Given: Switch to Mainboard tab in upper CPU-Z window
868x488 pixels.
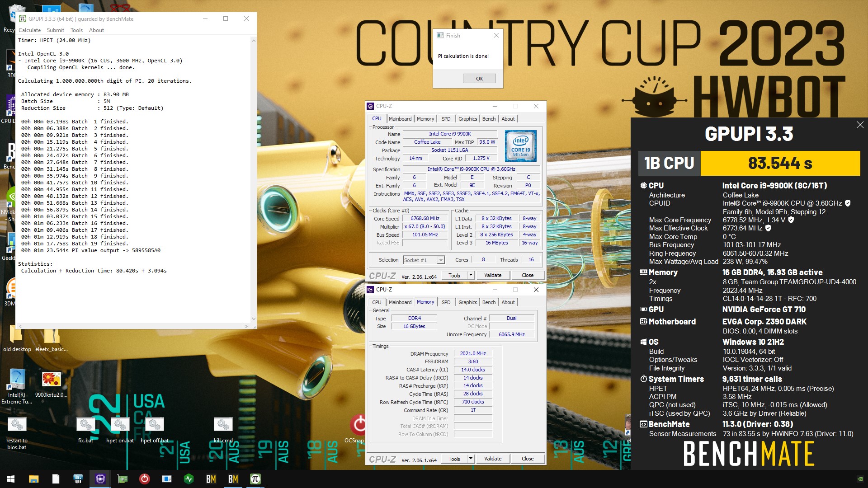Looking at the screenshot, I should pos(400,119).
